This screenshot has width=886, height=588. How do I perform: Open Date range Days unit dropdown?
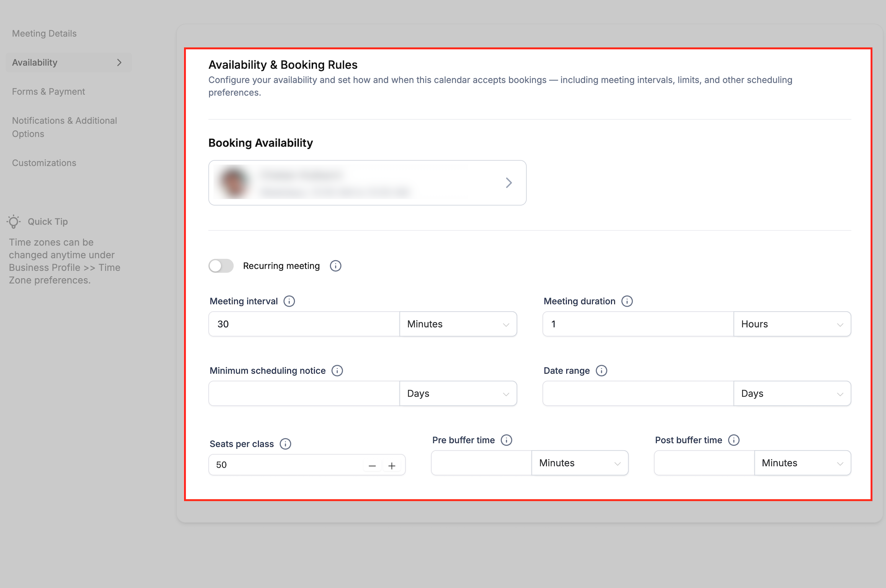click(792, 393)
